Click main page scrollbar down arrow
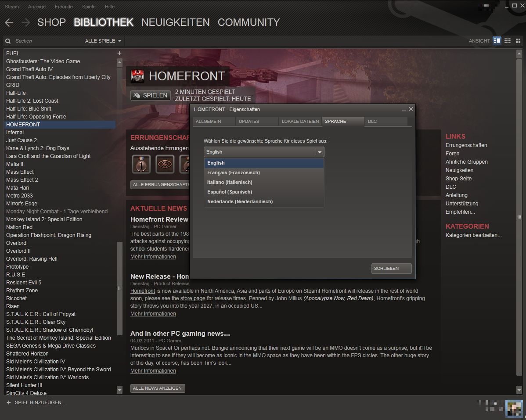Viewport: 526px width, 420px height. pyautogui.click(x=519, y=390)
